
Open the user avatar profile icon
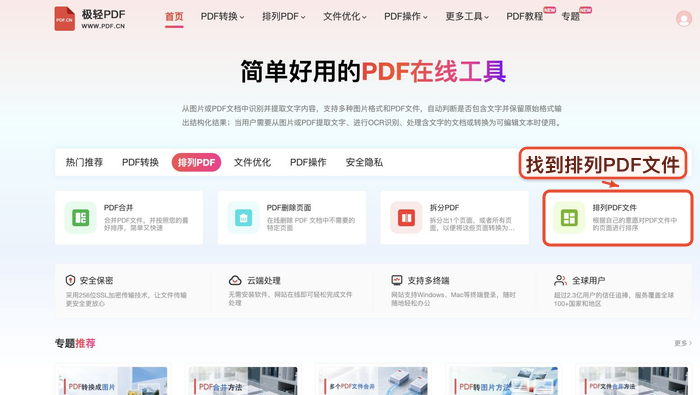pos(683,19)
